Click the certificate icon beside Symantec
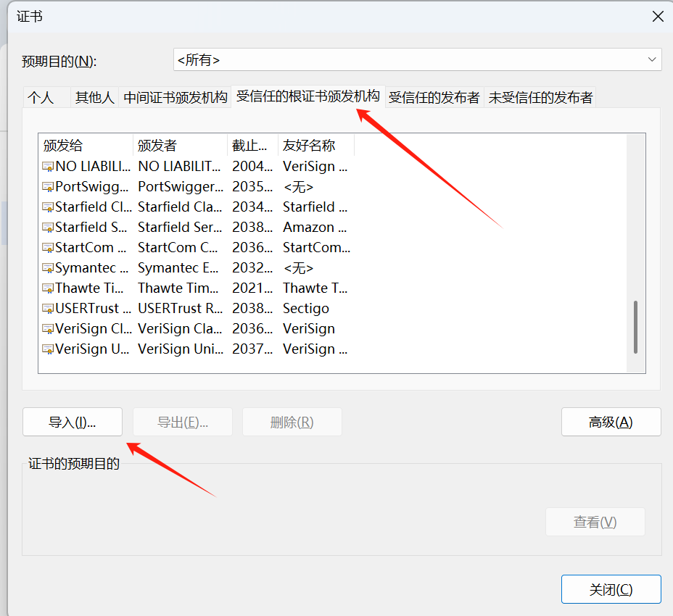Viewport: 673px width, 616px height. click(48, 267)
